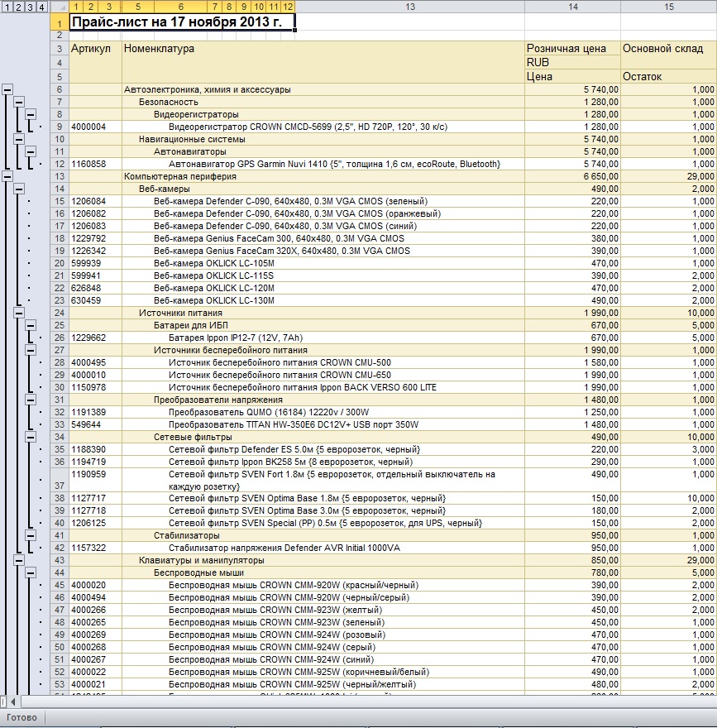Image resolution: width=717 pixels, height=728 pixels.
Task: Collapse the Батареи для ИБП group
Action: (x=31, y=325)
